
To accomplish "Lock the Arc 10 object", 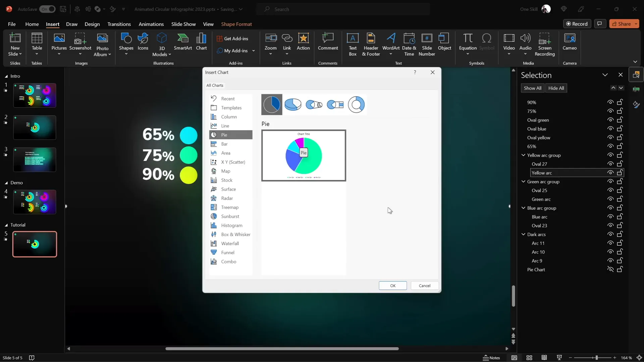I will point(620,252).
